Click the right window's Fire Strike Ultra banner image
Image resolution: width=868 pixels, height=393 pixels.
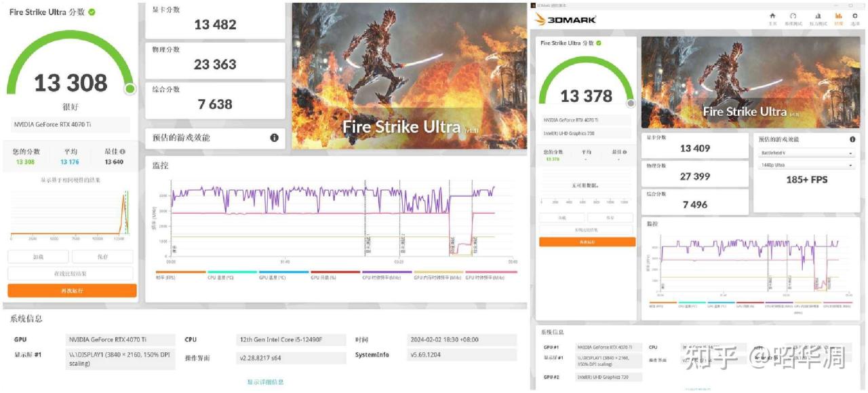pos(750,82)
